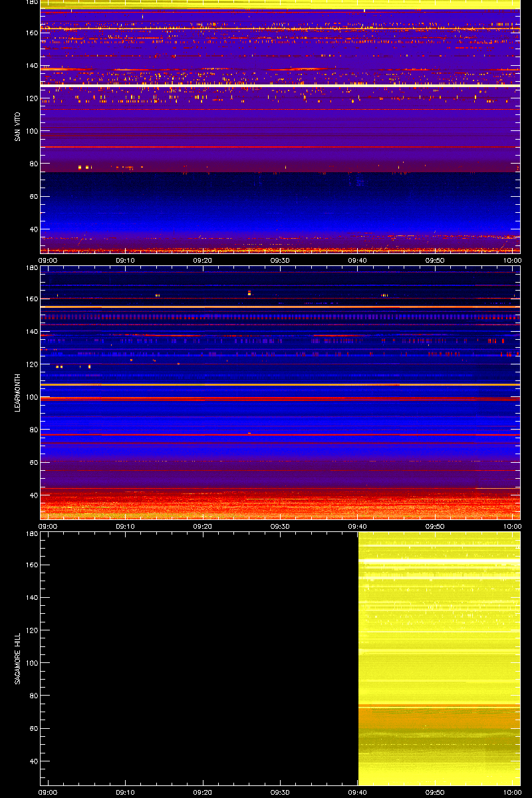Click the SAN VITO station axis label

pos(18,126)
